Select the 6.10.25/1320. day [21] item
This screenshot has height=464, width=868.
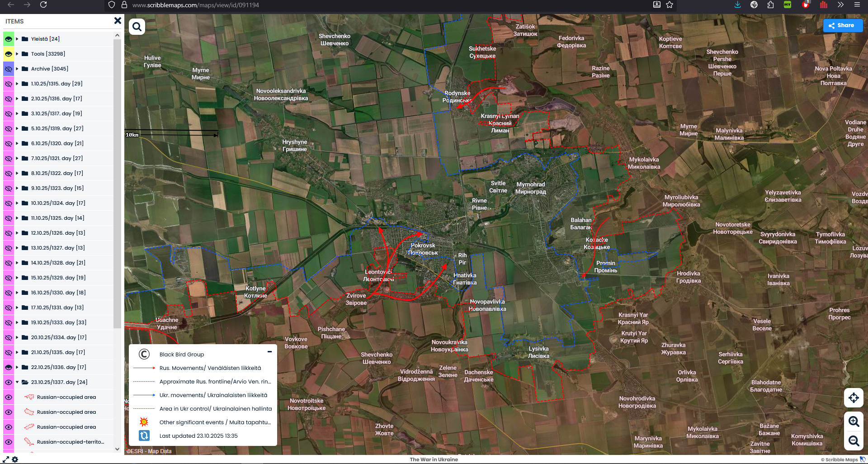coord(57,143)
